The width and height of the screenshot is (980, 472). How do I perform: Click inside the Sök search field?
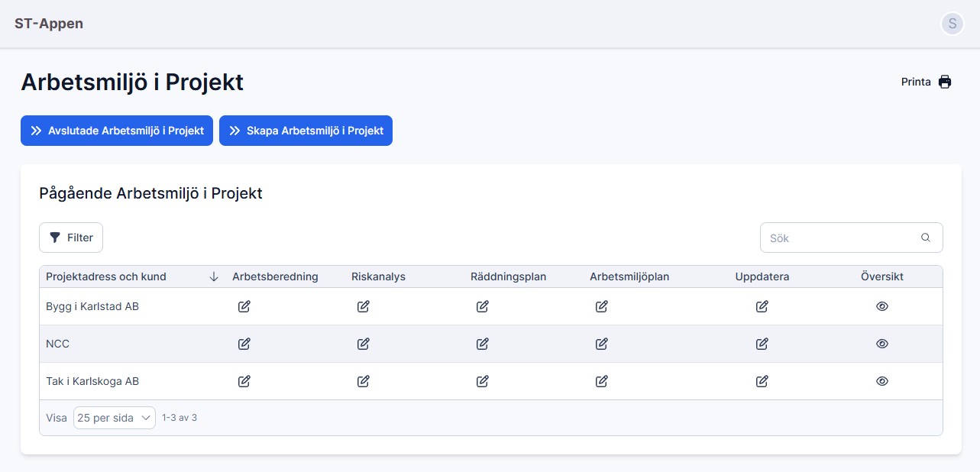[x=840, y=238]
